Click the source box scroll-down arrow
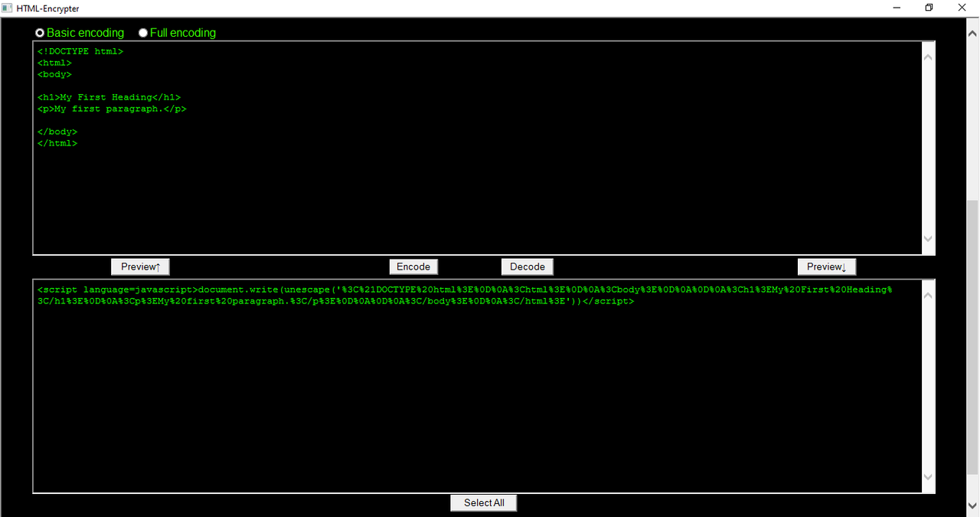 [x=928, y=239]
